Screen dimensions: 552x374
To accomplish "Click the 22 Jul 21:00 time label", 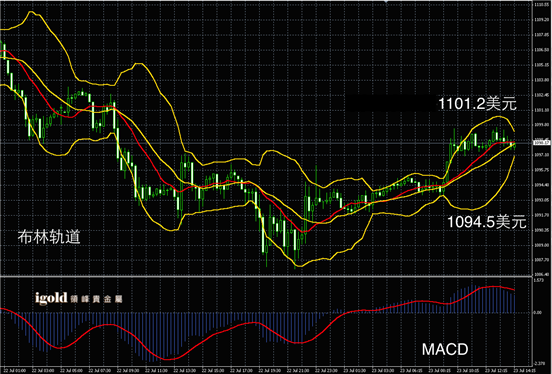I will pyautogui.click(x=298, y=370).
